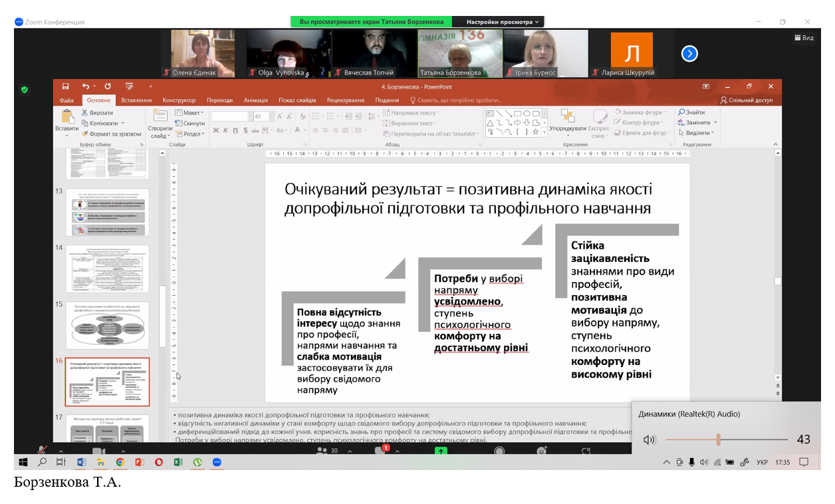The image size is (835, 504).
Task: Open Настройки просмотра view options dropdown
Action: [x=499, y=22]
